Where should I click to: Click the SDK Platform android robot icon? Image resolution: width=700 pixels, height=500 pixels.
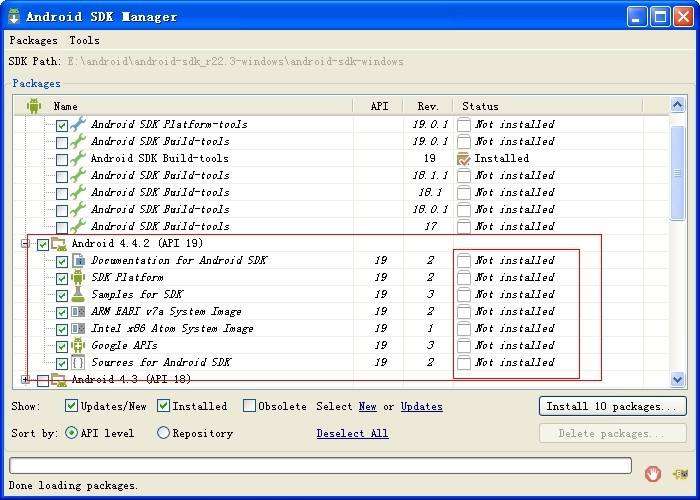point(78,277)
